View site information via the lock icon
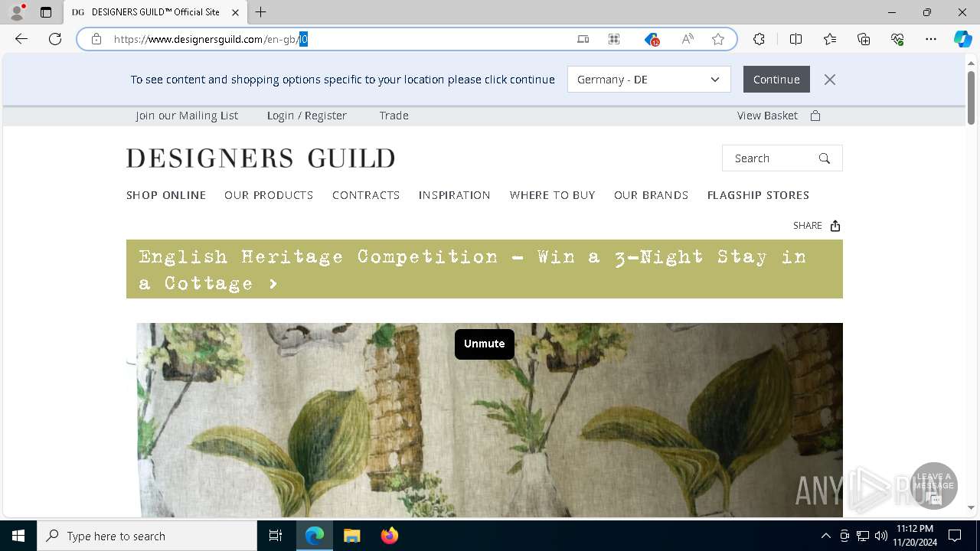Viewport: 980px width, 551px height. coord(96,39)
